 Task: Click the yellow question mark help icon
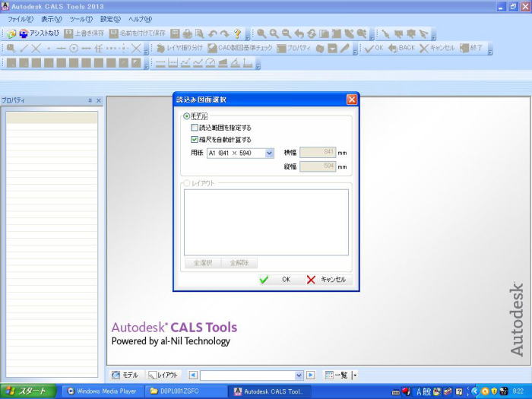[237, 33]
